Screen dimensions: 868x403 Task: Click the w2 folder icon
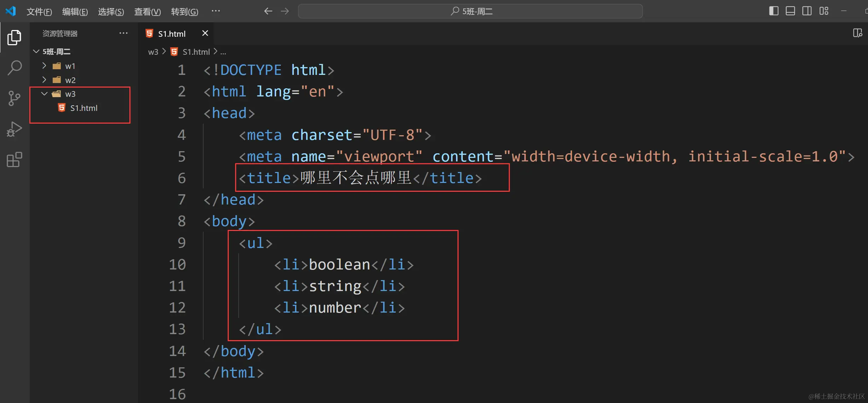pyautogui.click(x=57, y=80)
